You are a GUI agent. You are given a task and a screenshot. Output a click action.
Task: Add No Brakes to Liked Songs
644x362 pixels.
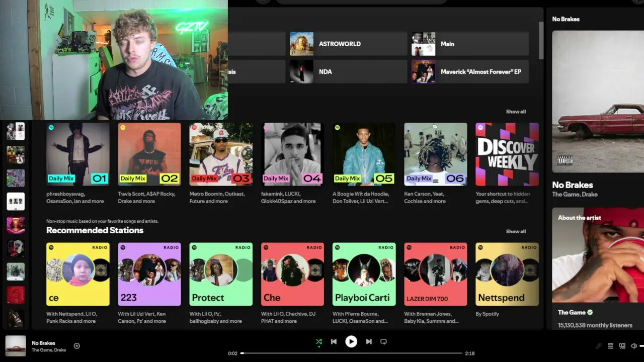[77, 346]
